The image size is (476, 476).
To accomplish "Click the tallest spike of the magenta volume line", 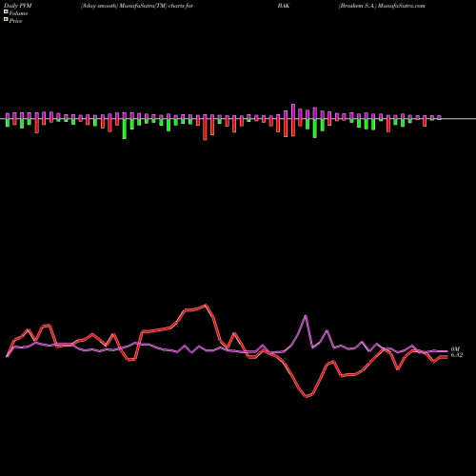I will [306, 316].
